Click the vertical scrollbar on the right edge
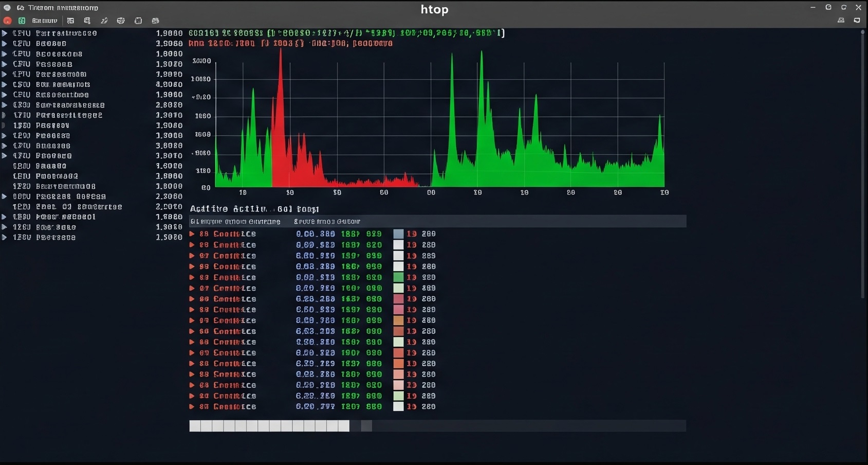 pyautogui.click(x=862, y=165)
